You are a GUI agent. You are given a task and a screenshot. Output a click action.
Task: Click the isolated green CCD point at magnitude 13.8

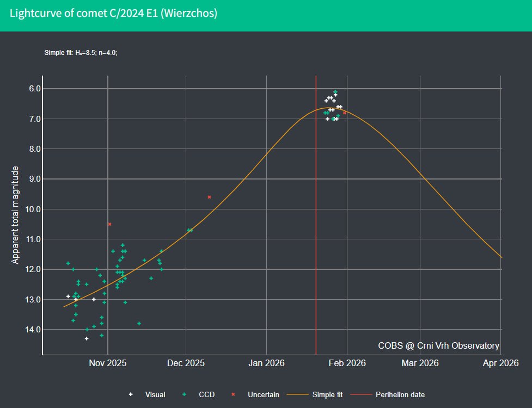[139, 323]
